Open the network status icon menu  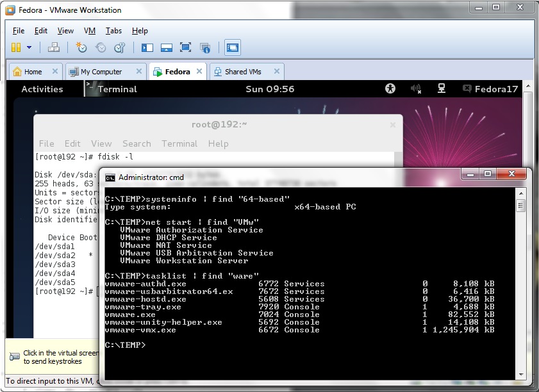(441, 89)
